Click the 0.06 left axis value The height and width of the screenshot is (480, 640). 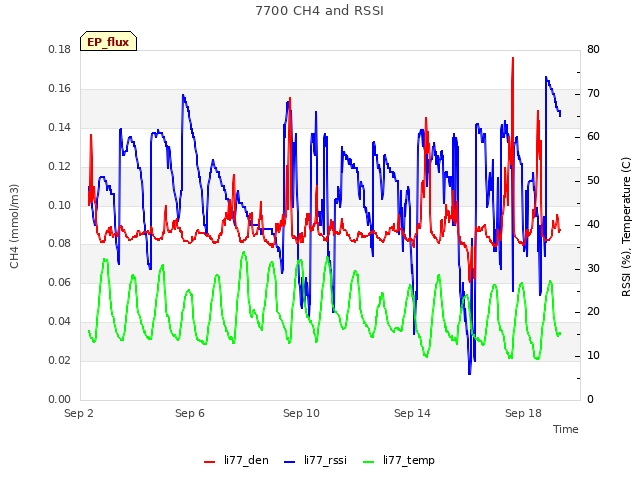pyautogui.click(x=60, y=282)
